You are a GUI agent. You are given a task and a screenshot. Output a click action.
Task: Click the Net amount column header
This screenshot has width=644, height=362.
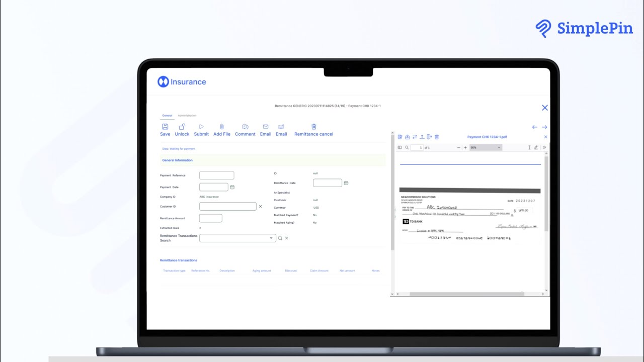point(347,271)
